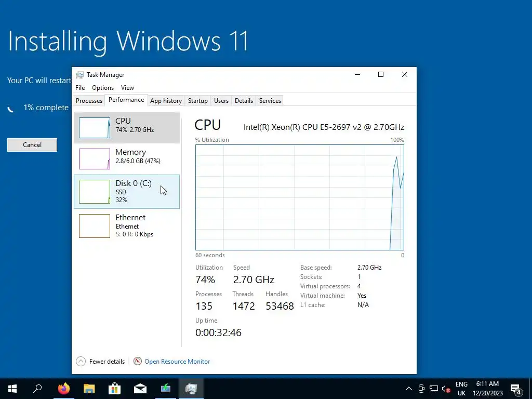Click the Intel Xeon CPU model name
Image resolution: width=532 pixels, height=399 pixels.
324,127
